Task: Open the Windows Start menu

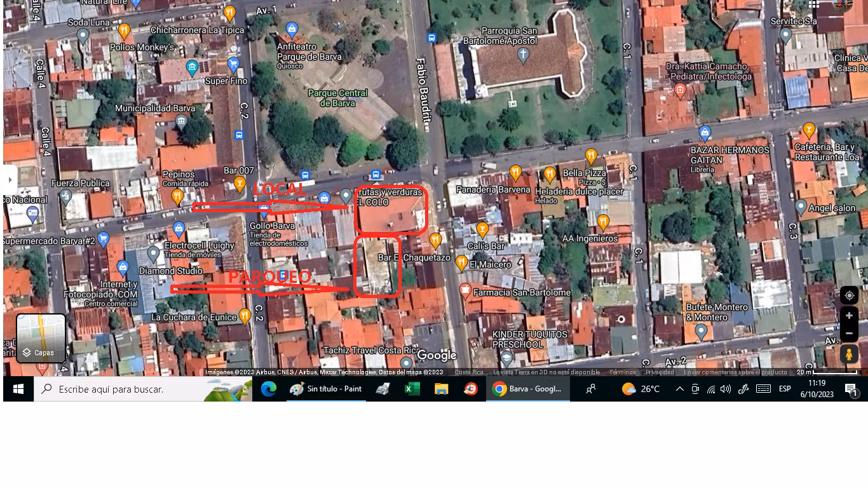Action: pyautogui.click(x=18, y=389)
